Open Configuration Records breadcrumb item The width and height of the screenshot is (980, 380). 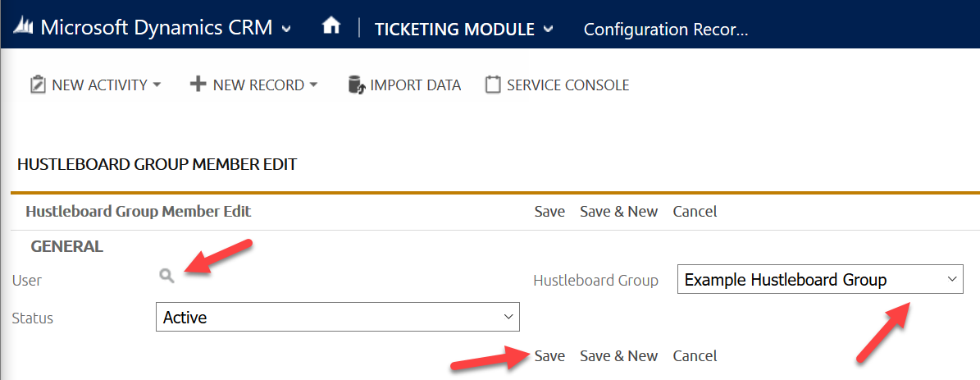pyautogui.click(x=666, y=29)
